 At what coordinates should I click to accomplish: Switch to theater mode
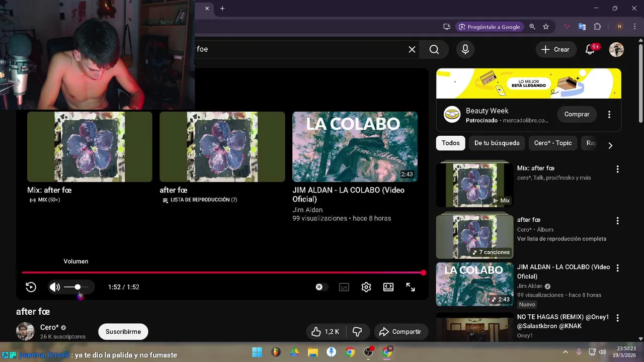click(x=388, y=287)
